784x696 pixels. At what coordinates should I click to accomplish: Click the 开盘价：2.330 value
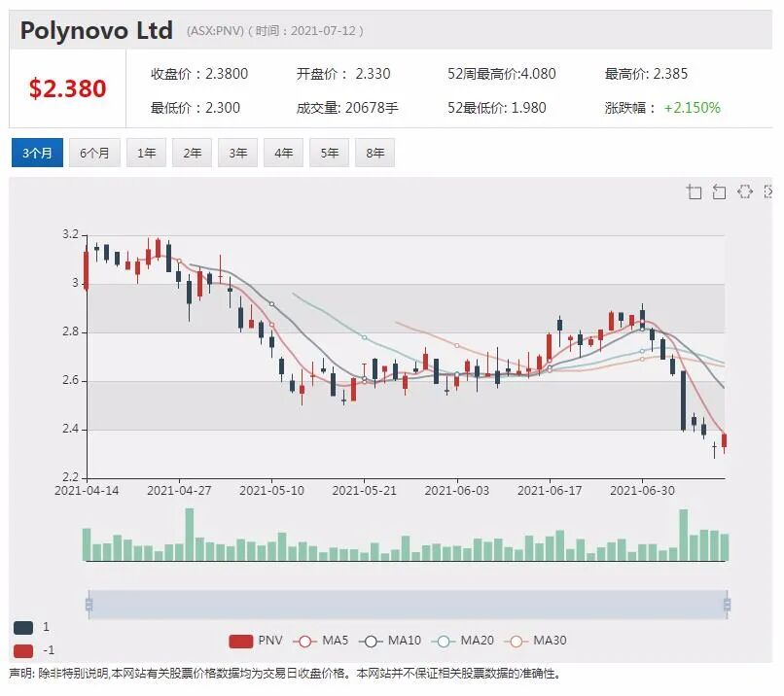[343, 74]
